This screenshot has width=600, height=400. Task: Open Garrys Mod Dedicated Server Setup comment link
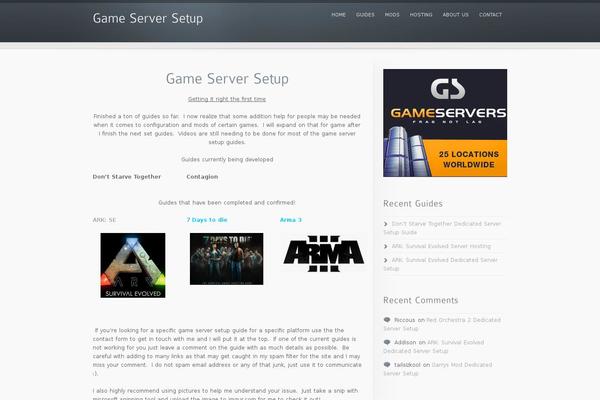438,369
